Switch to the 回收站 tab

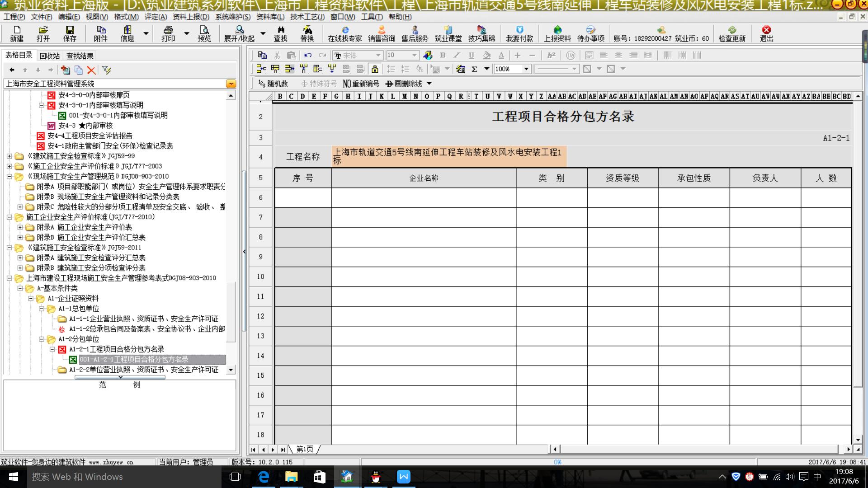coord(49,56)
